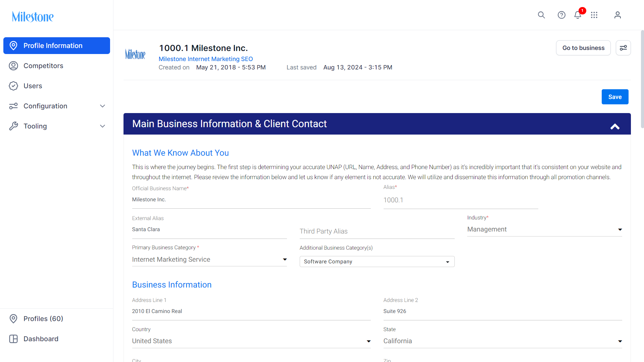Click the Dashboard layout icon
Viewport: 644px width, 362px height.
13,339
